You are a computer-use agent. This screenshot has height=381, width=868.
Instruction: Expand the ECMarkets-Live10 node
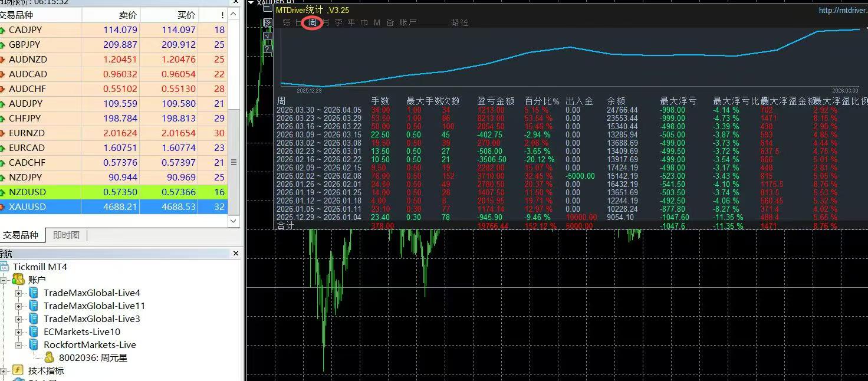point(18,332)
